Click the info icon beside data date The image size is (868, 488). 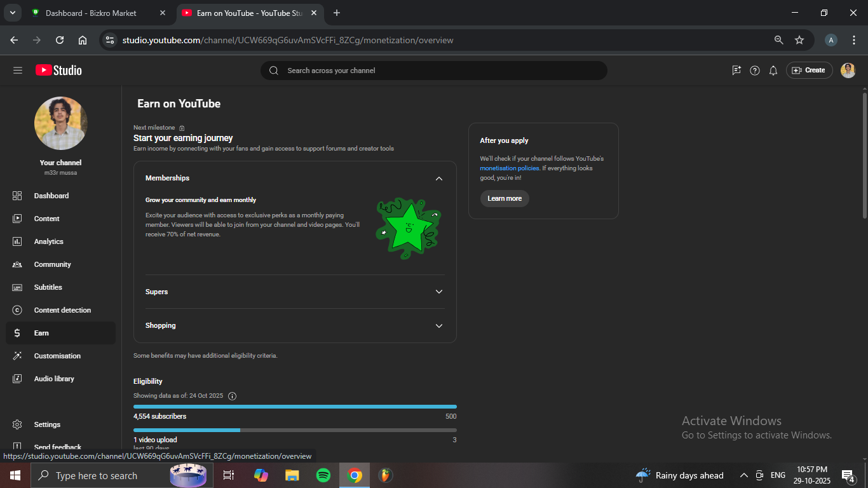pyautogui.click(x=232, y=396)
